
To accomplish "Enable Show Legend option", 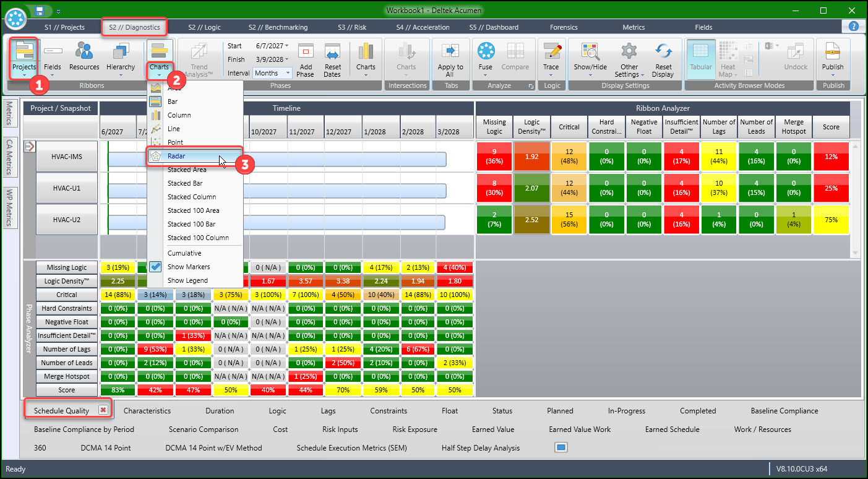I will click(188, 280).
